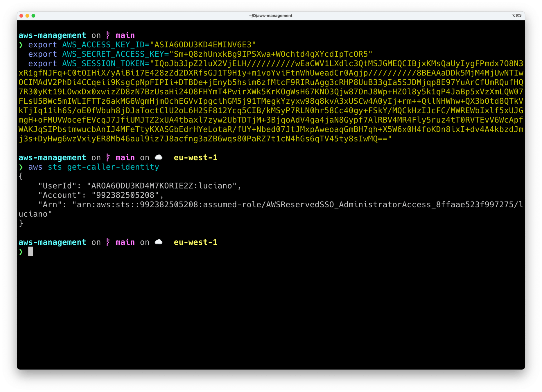
Task: Click the AWS_SESSION_TOKEN variable name
Action: pyautogui.click(x=103, y=64)
